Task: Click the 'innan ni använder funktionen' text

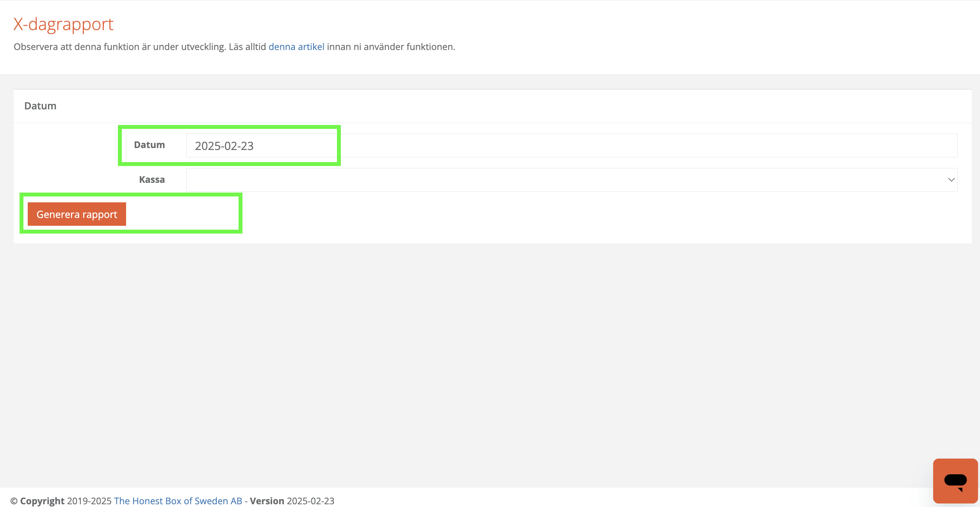Action: coord(391,47)
